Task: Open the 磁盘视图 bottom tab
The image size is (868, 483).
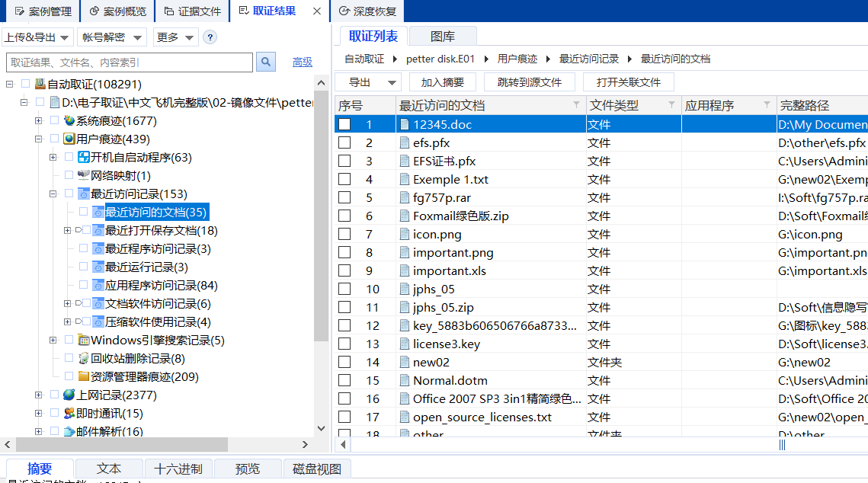Action: pyautogui.click(x=317, y=469)
